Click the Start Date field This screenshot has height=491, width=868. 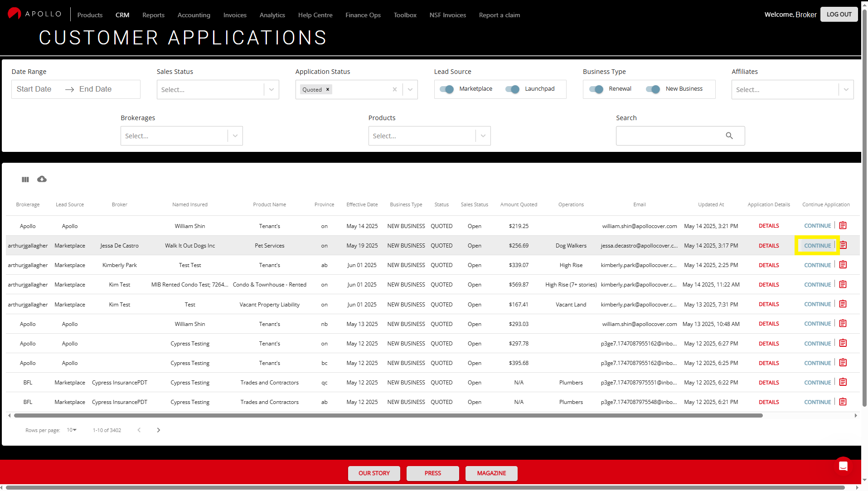(x=34, y=89)
